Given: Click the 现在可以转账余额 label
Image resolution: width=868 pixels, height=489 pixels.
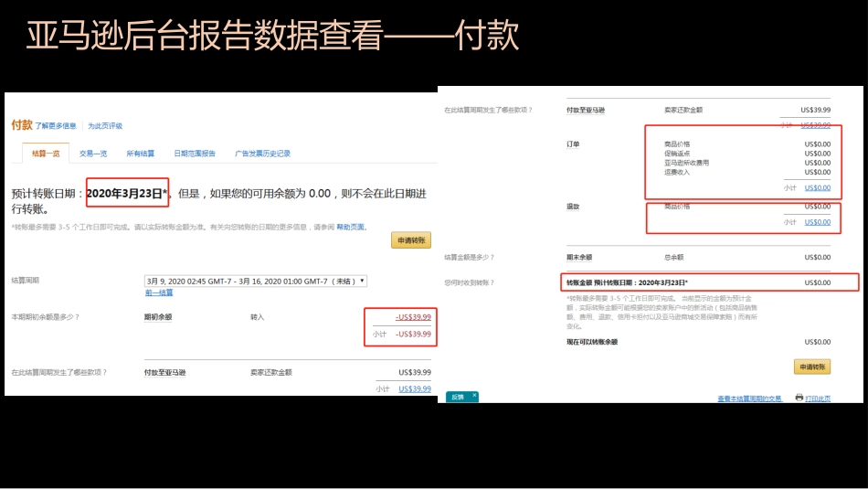Looking at the screenshot, I should [x=592, y=342].
